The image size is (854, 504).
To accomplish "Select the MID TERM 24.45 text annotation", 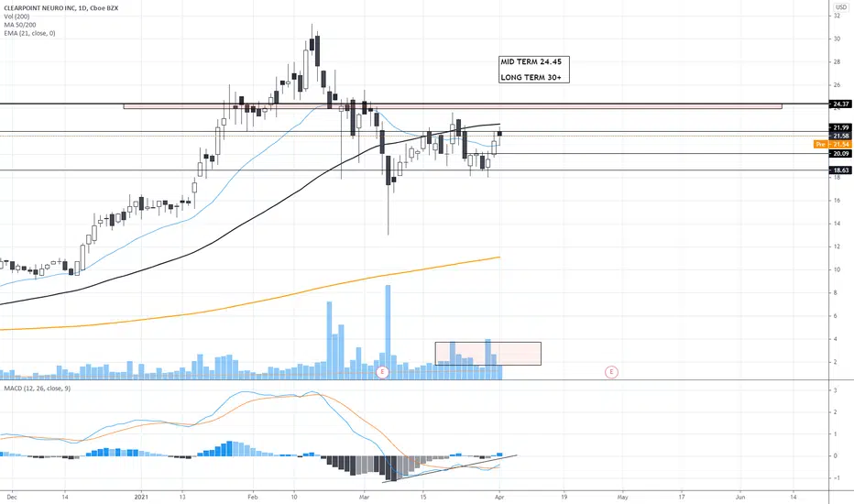I will pos(531,62).
